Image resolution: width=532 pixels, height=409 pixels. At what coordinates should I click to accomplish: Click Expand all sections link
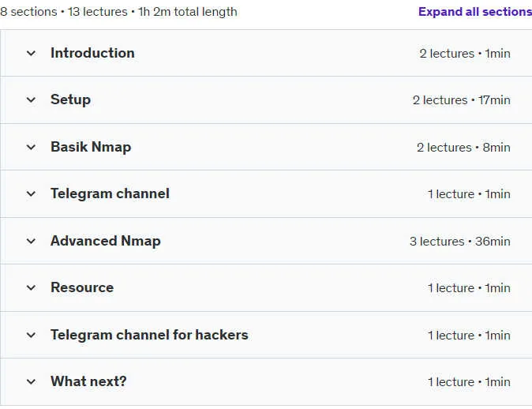click(x=475, y=12)
